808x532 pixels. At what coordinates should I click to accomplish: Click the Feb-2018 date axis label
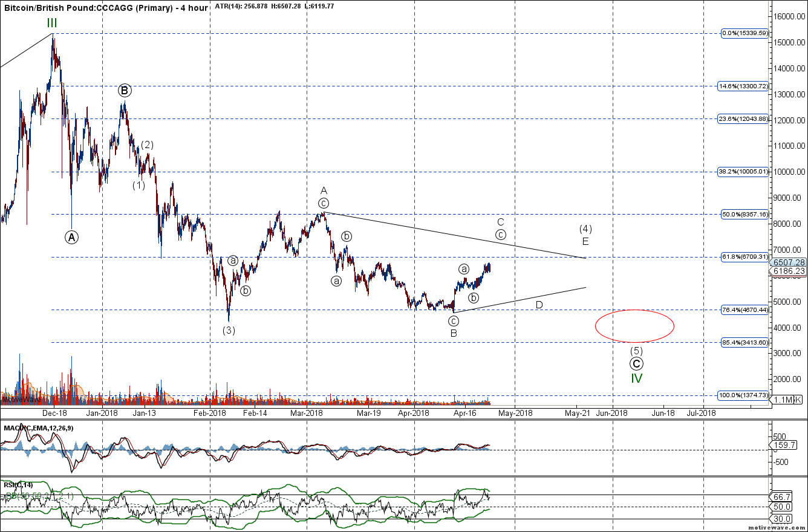point(210,413)
